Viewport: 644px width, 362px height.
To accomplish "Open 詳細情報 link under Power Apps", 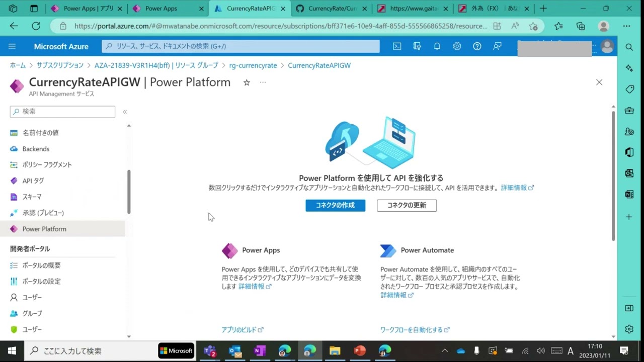I will click(255, 286).
